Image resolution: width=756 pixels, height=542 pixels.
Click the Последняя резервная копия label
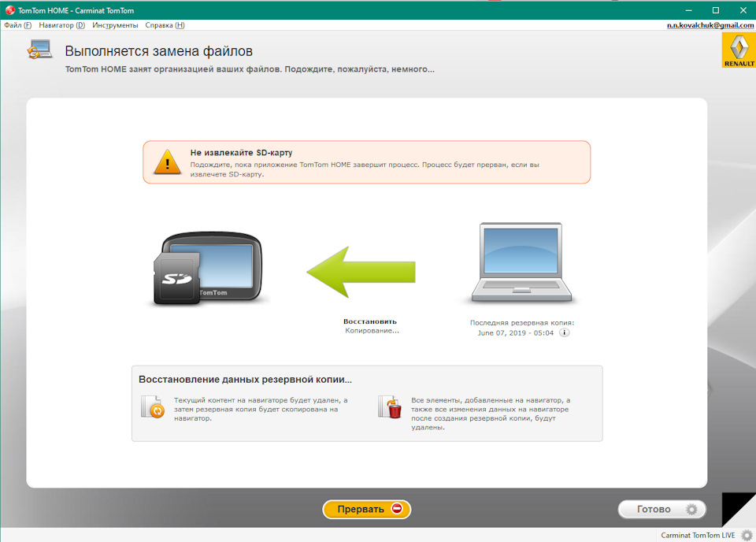522,323
